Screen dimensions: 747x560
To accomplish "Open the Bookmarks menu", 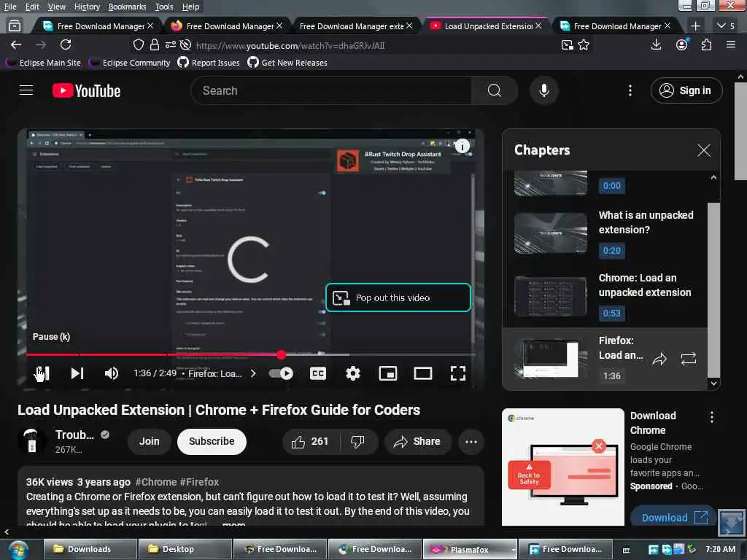I will (x=127, y=7).
